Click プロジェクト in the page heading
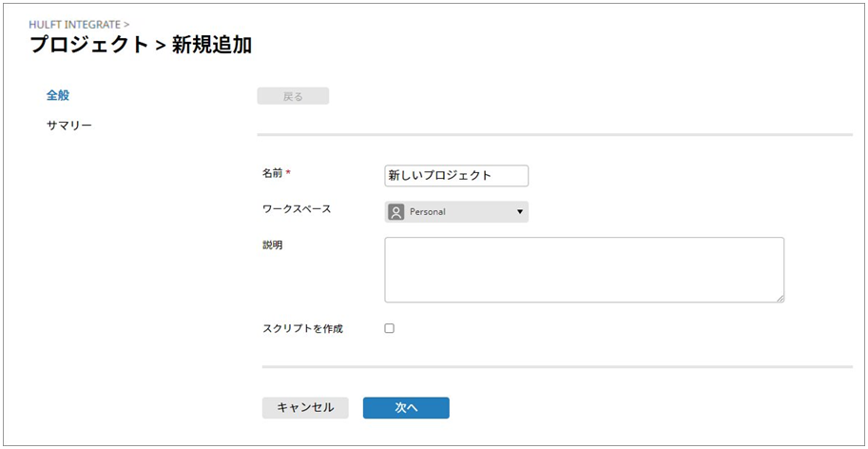Image resolution: width=868 pixels, height=449 pixels. [89, 45]
